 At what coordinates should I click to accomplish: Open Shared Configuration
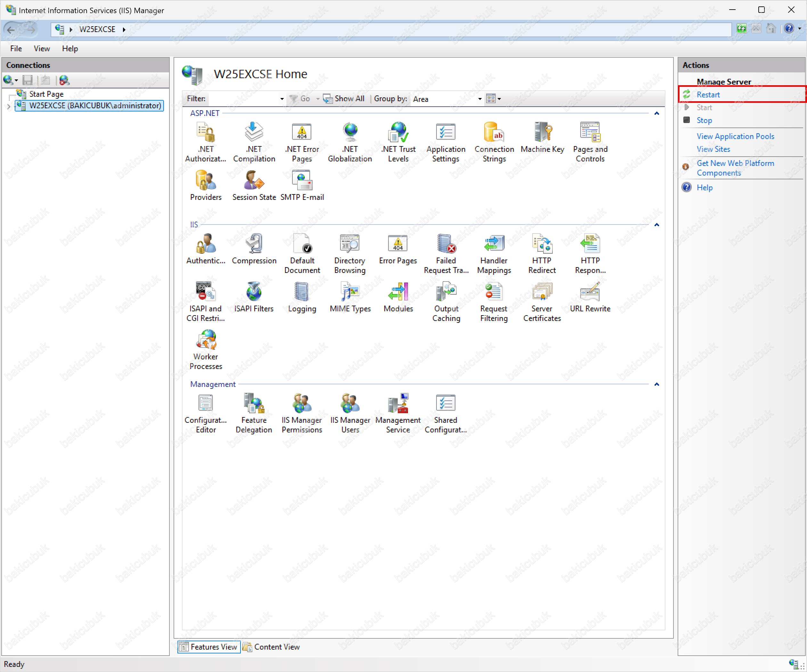[446, 413]
